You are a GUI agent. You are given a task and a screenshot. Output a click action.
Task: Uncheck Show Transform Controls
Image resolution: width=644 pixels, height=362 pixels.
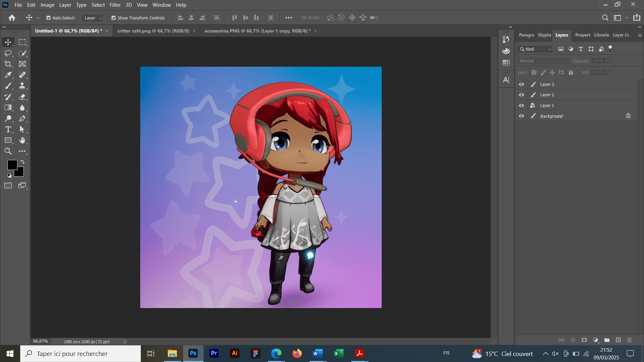point(114,18)
